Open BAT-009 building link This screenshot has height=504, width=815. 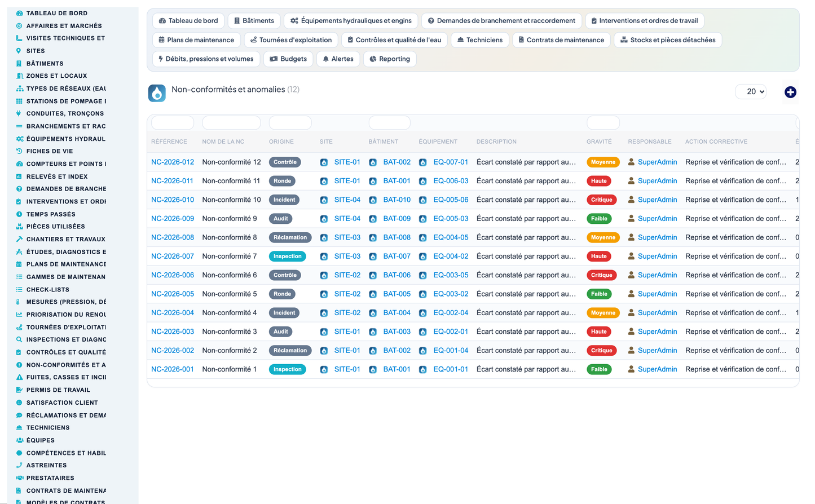coord(397,219)
